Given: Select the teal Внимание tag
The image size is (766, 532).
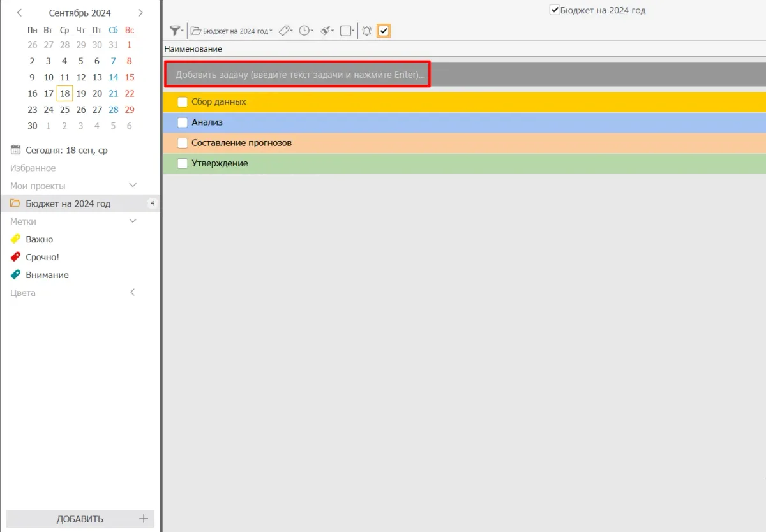Looking at the screenshot, I should coord(47,275).
